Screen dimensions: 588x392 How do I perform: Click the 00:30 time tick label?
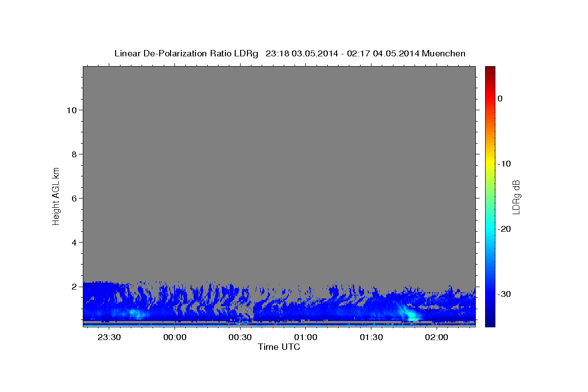pyautogui.click(x=240, y=338)
